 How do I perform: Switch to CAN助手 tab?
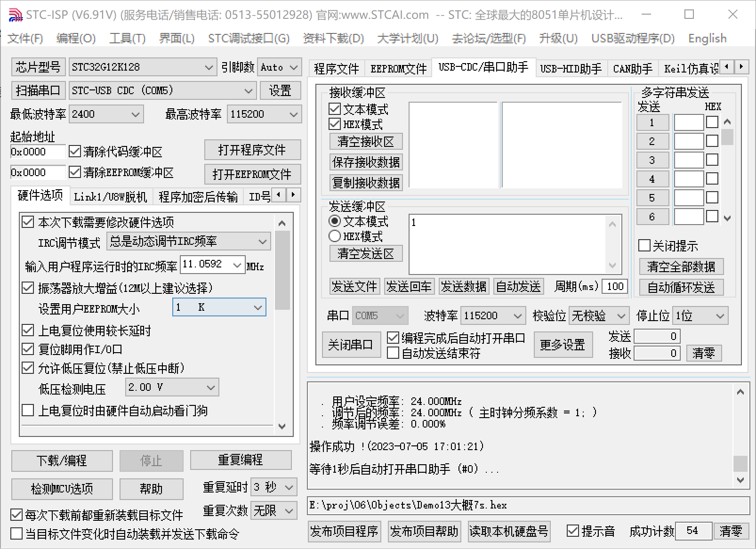click(x=633, y=69)
